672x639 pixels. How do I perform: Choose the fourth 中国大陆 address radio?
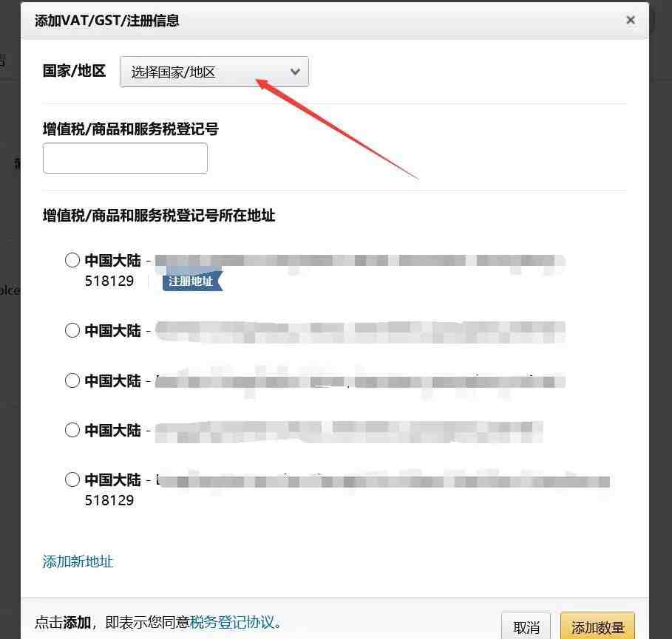point(72,430)
